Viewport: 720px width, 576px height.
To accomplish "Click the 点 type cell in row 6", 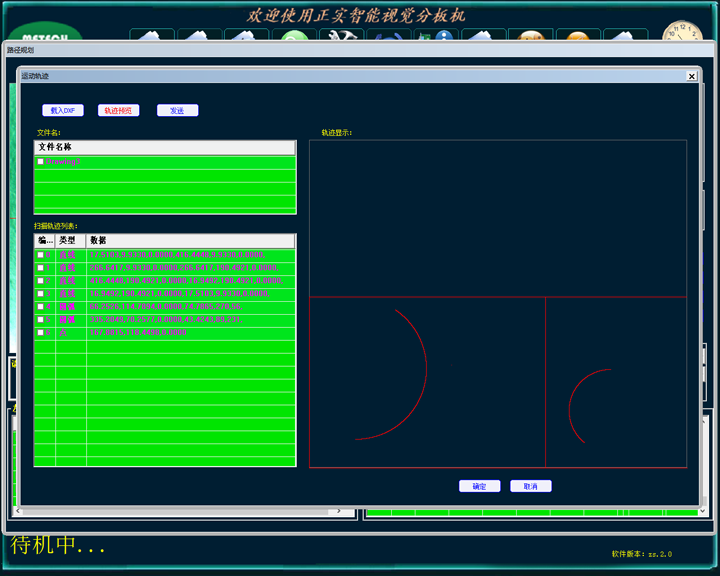I will 63,332.
